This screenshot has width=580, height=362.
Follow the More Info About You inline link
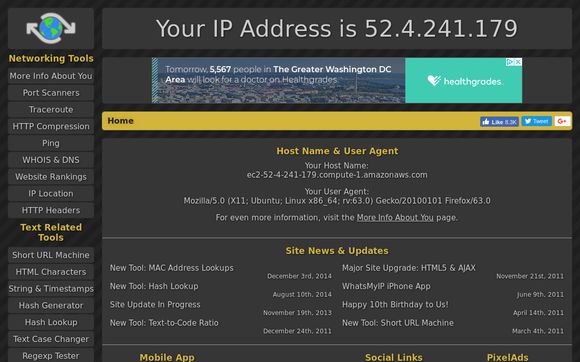point(395,217)
